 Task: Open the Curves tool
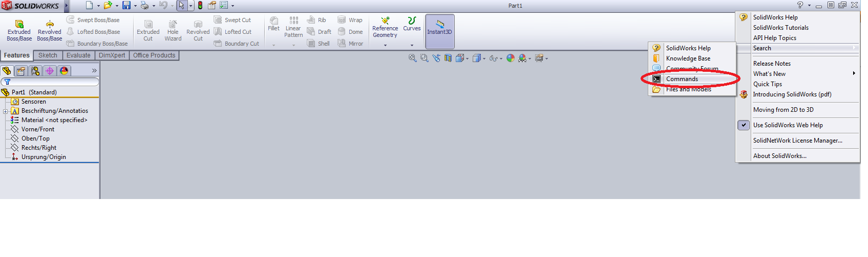412,24
